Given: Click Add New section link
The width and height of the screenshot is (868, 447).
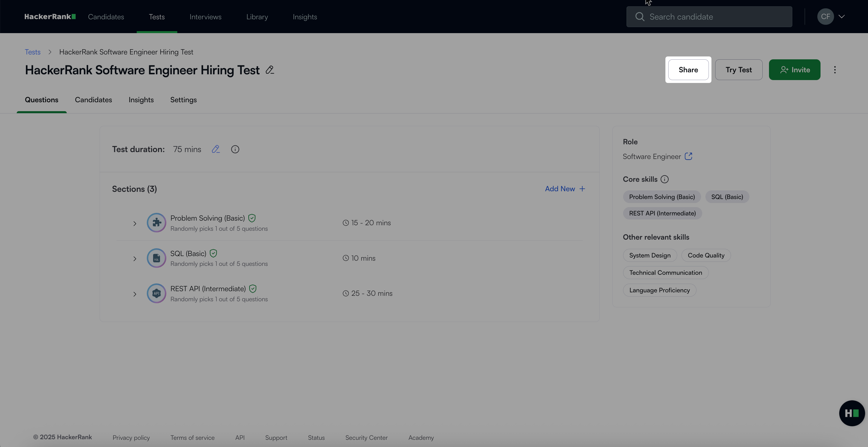Looking at the screenshot, I should [x=565, y=189].
